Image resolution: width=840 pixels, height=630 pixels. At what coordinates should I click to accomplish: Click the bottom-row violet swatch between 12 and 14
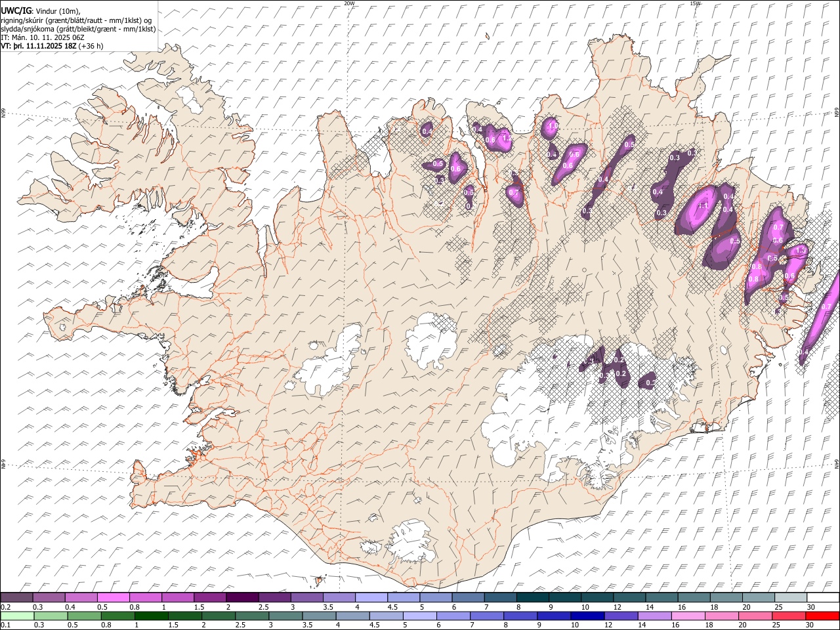tap(620, 616)
